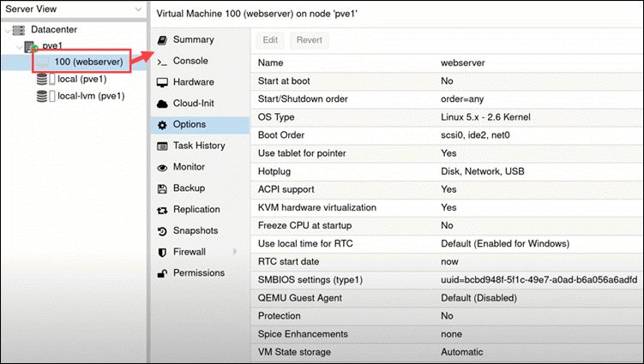Click the Snapshots history icon
Screen dimensions: 644x364
[x=162, y=231]
